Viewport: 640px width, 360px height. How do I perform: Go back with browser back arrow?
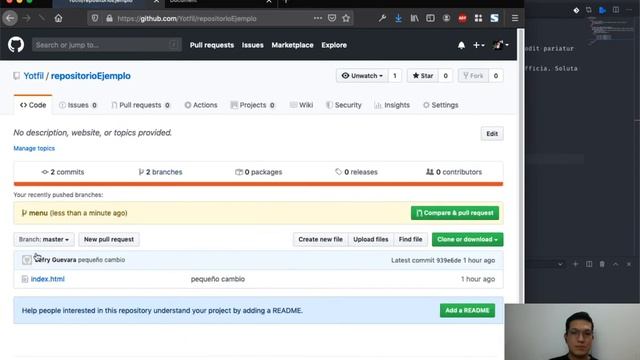coord(10,18)
